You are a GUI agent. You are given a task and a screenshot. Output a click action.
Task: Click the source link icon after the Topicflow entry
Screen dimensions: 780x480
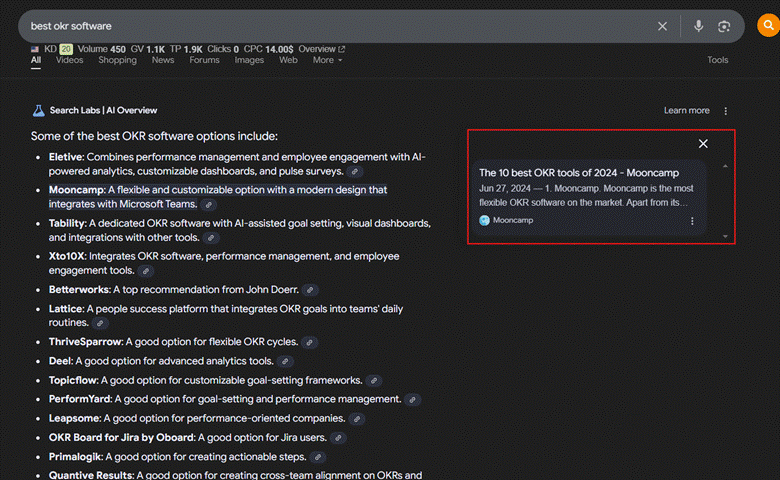[374, 381]
